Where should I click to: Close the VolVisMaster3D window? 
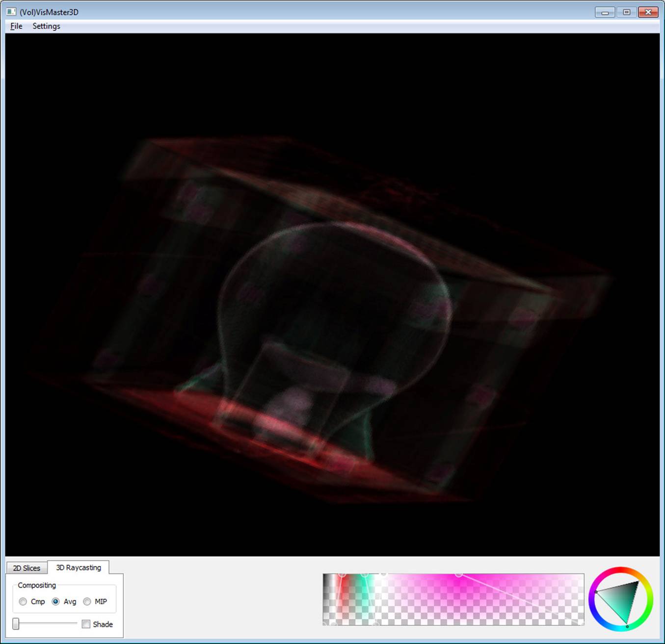[648, 12]
